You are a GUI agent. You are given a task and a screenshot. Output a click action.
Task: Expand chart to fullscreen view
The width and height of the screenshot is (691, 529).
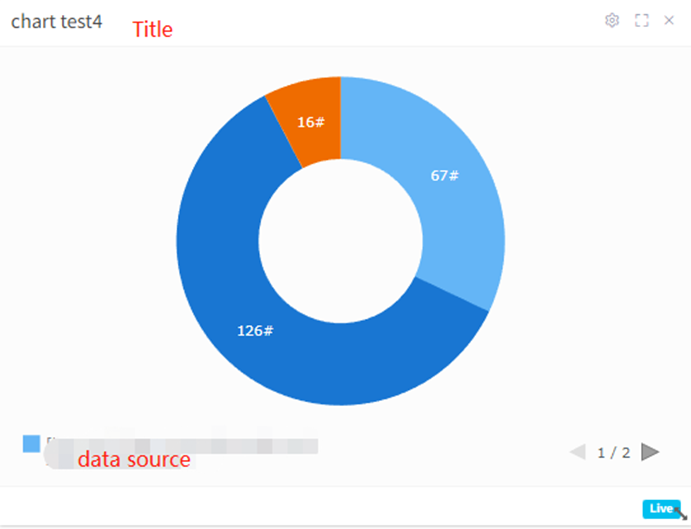(642, 20)
